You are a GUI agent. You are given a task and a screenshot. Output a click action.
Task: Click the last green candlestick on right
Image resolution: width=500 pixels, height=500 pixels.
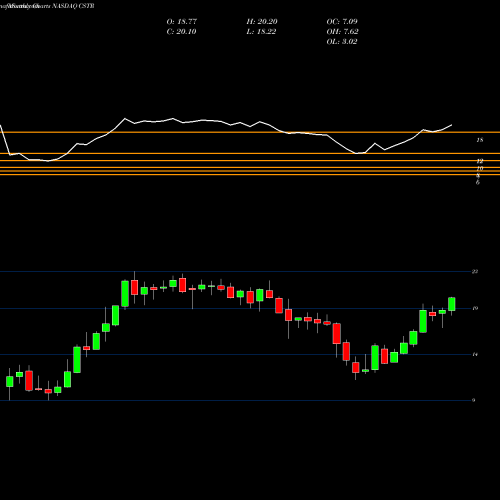(452, 304)
